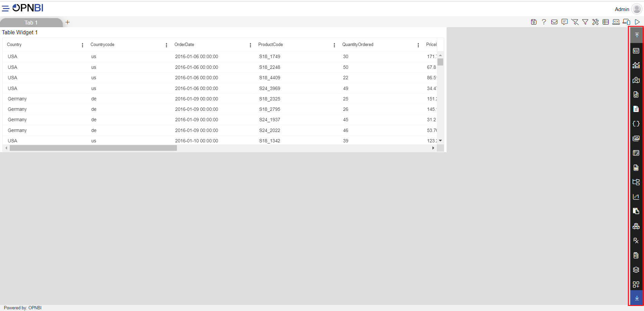
Task: Open the Country column options menu
Action: [x=83, y=45]
